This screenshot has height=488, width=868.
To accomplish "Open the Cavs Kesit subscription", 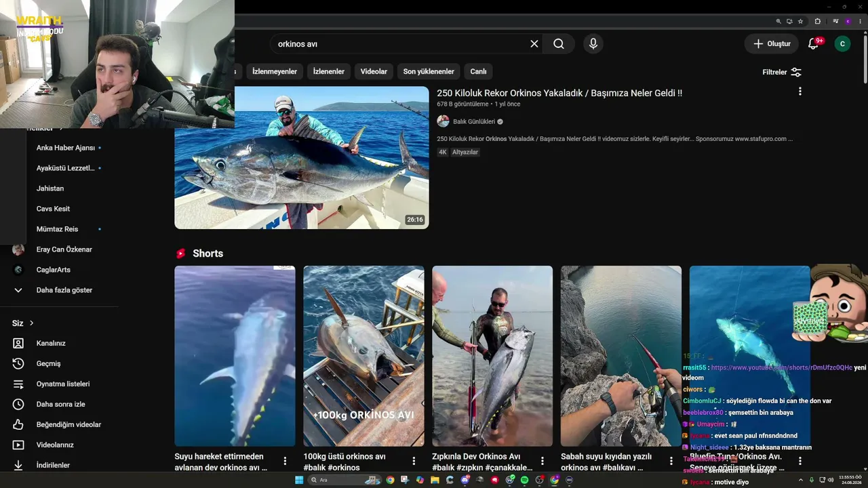I will [x=54, y=209].
